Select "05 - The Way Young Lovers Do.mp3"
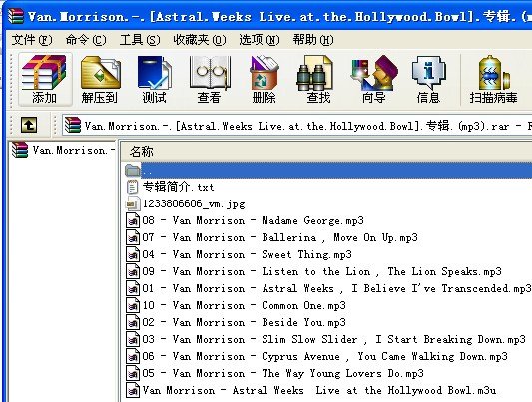Image resolution: width=532 pixels, height=402 pixels. 282,373
